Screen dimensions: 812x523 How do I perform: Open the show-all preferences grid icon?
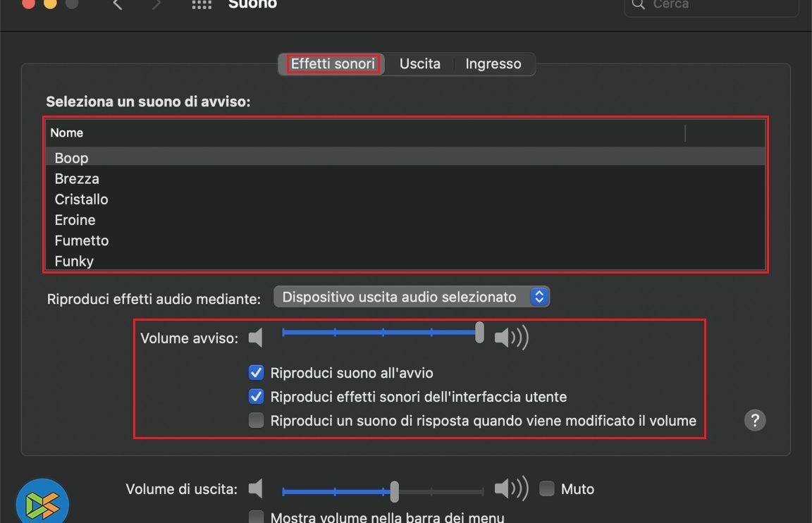pos(202,5)
